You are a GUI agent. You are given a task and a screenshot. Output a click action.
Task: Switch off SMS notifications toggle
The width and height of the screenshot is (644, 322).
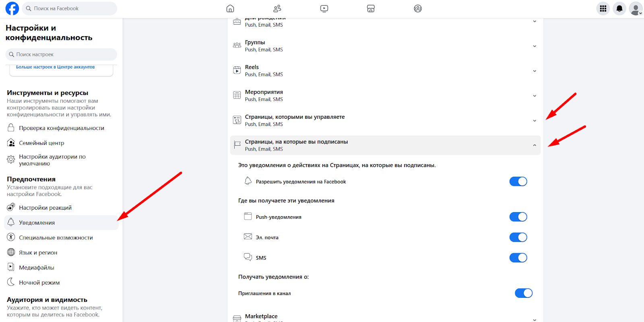(x=518, y=258)
